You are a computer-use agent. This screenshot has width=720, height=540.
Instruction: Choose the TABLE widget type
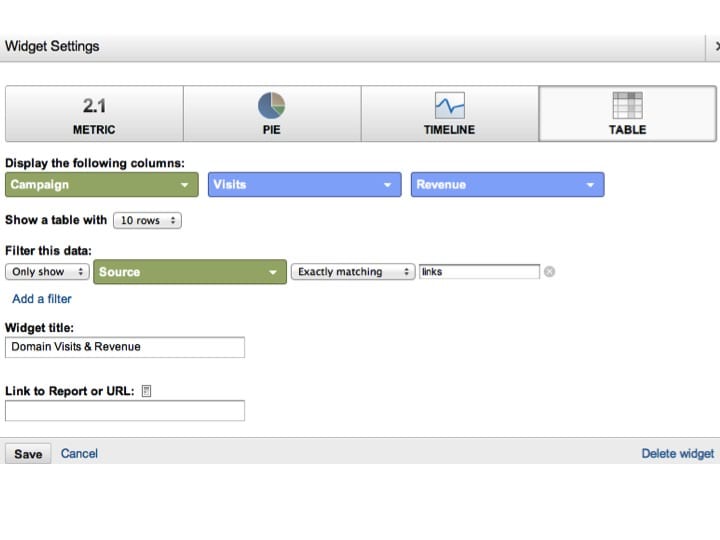pos(627,113)
